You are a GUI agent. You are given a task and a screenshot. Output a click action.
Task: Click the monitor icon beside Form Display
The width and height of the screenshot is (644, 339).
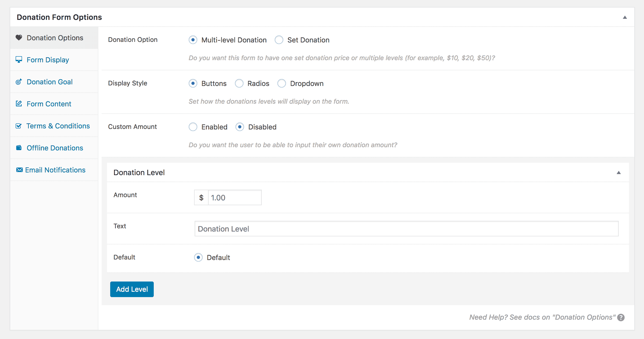coord(19,60)
